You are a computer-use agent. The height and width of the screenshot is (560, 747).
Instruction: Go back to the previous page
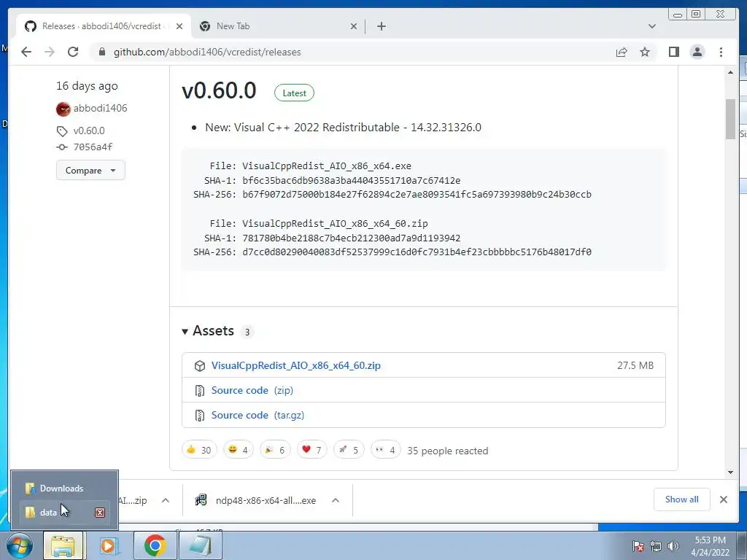(x=26, y=52)
